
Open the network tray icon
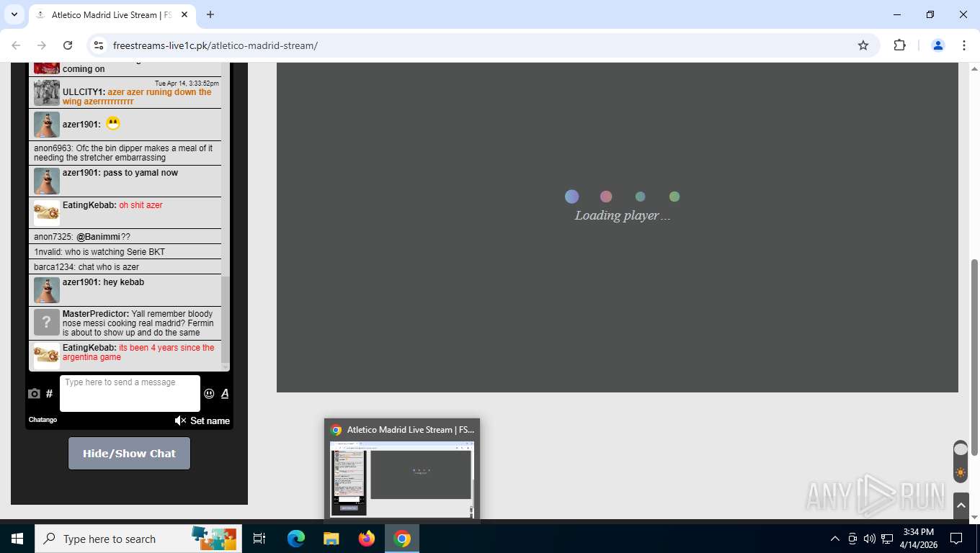point(888,539)
